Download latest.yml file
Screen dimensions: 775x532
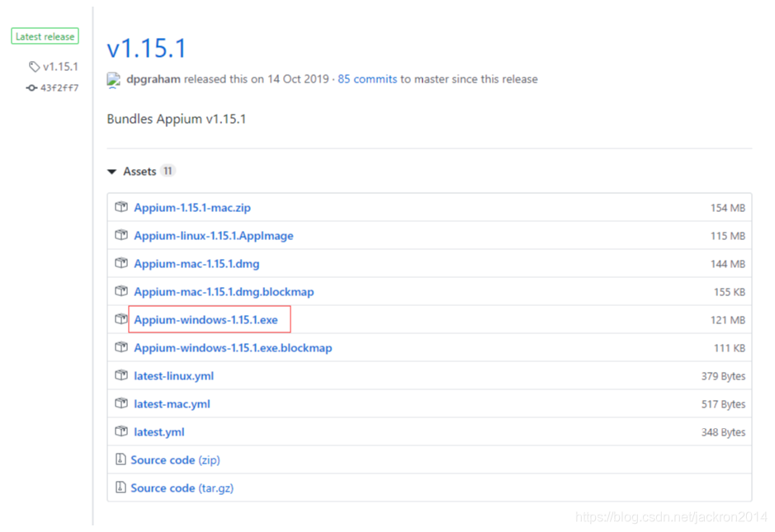159,432
